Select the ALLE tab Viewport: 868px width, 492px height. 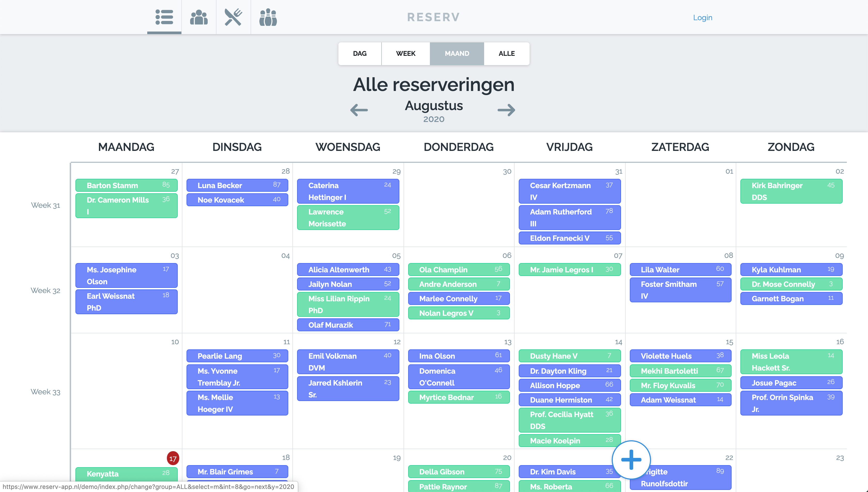(506, 53)
